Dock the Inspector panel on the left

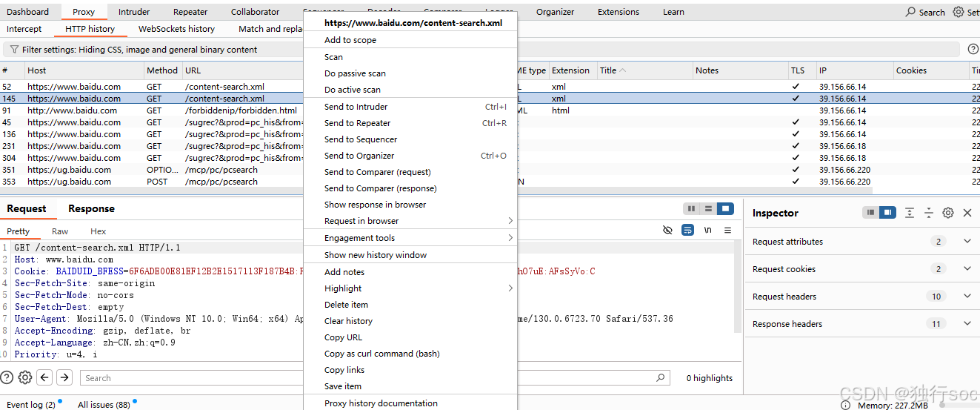(x=871, y=213)
